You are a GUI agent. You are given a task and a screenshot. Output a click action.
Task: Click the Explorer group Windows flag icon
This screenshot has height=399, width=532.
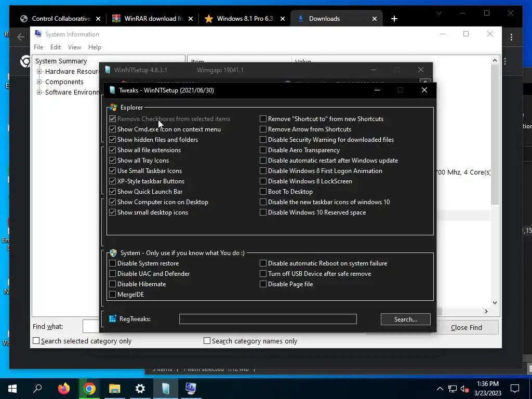tap(114, 107)
